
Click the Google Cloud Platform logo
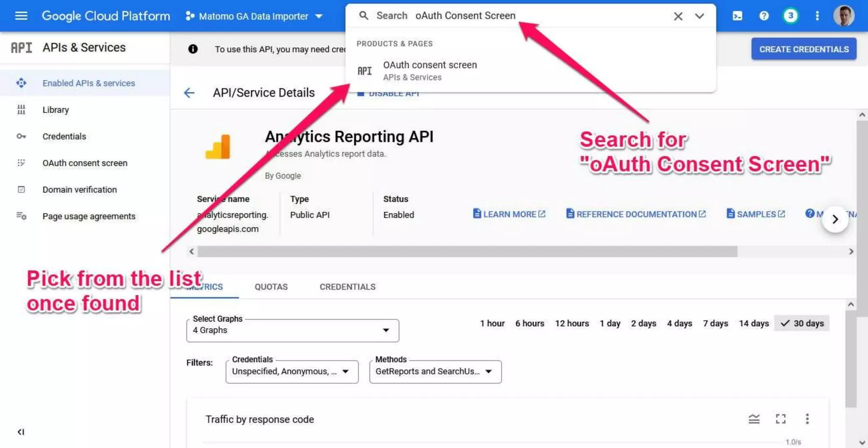click(106, 16)
